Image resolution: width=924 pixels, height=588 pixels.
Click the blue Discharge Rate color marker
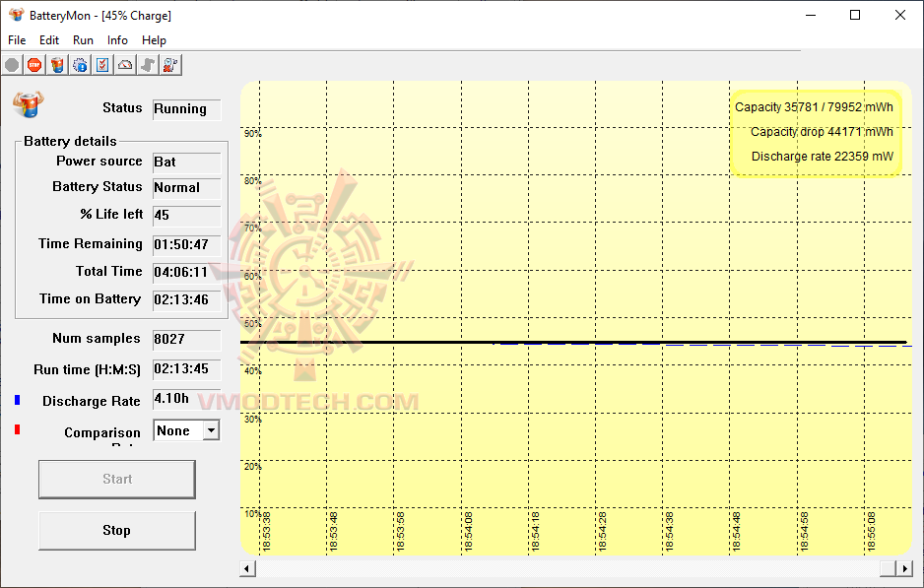point(17,400)
